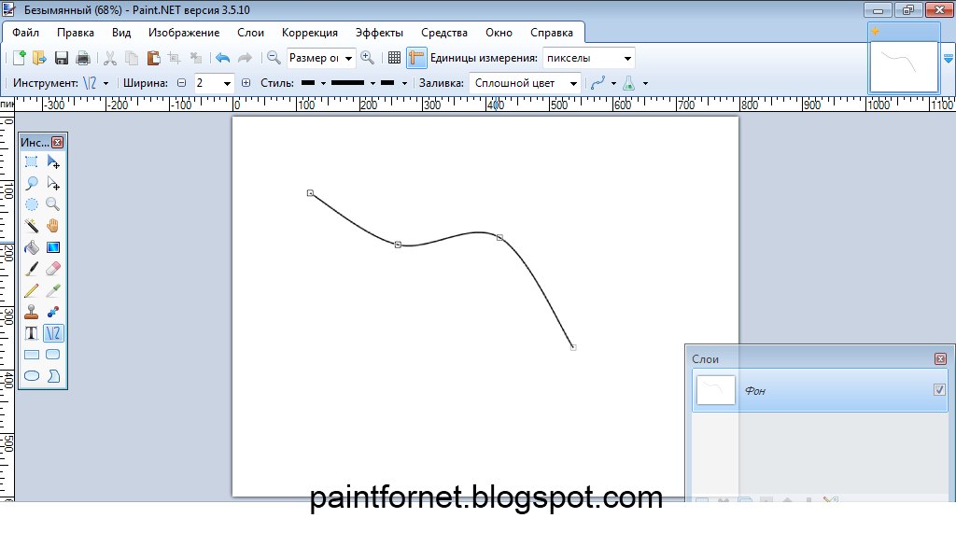Toggle visibility of the Фон layer
956x560 pixels.
pos(938,390)
